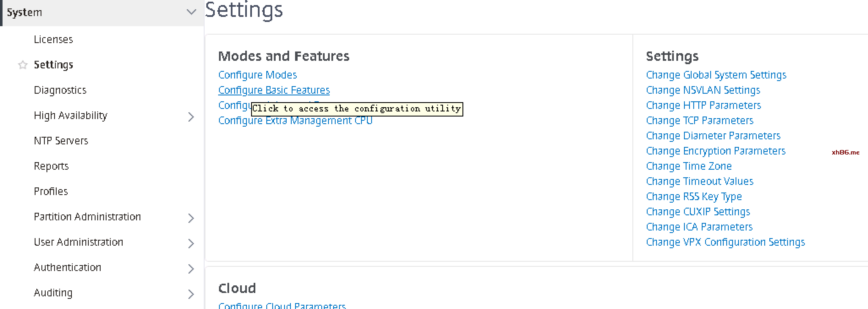Go to Diagnostics in the sidebar
This screenshot has width=868, height=309.
tap(60, 90)
